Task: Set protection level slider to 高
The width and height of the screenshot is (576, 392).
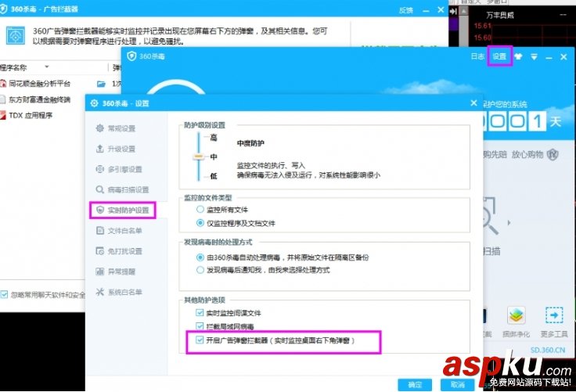Action: 213,138
